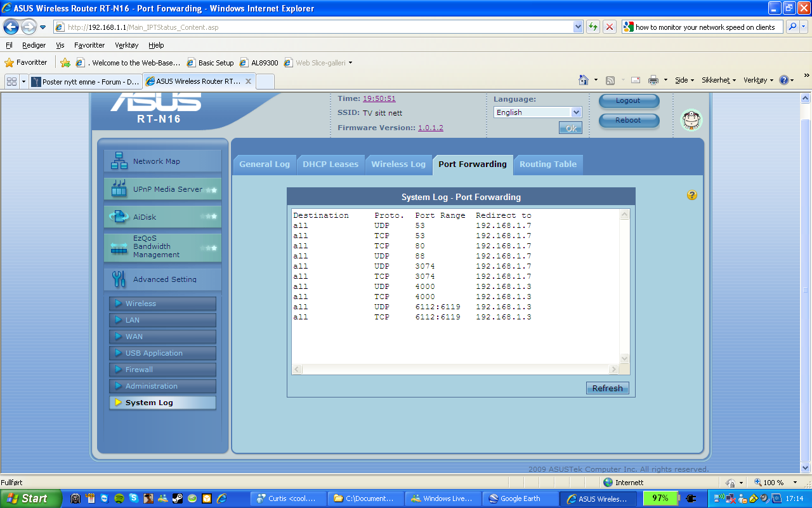The height and width of the screenshot is (508, 812).
Task: Open the zoom level dropdown arrow
Action: [795, 483]
